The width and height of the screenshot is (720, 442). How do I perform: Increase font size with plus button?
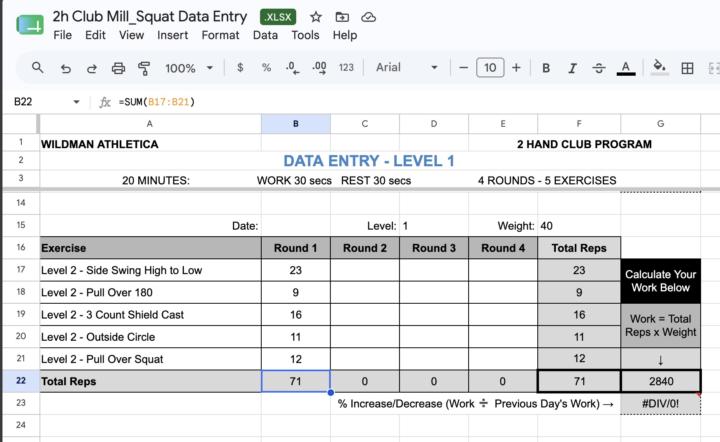point(517,68)
